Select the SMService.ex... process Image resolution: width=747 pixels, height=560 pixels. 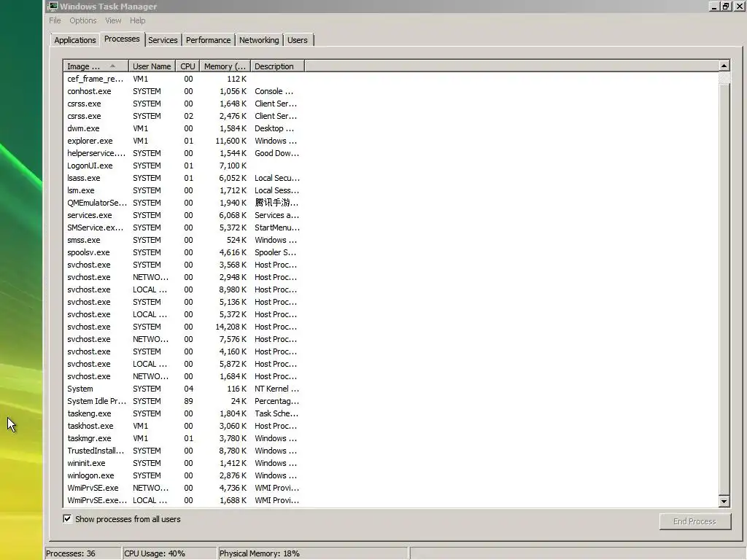[183, 227]
